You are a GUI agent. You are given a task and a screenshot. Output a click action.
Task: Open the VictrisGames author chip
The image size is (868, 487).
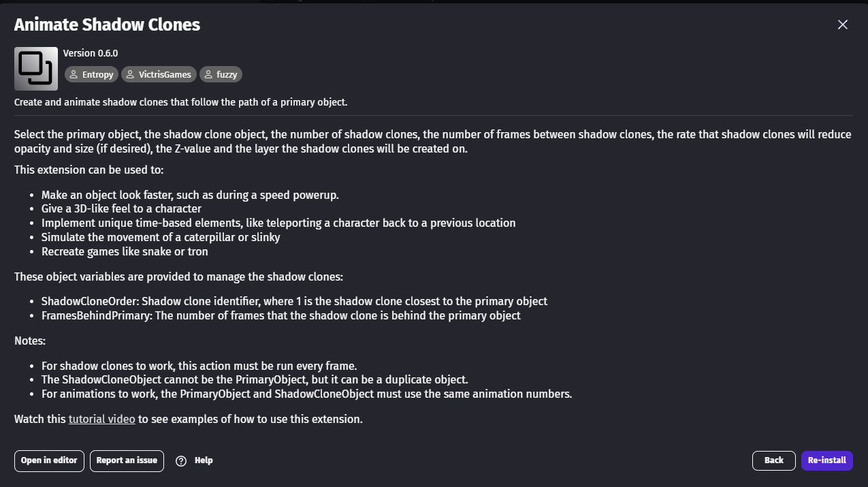(159, 74)
